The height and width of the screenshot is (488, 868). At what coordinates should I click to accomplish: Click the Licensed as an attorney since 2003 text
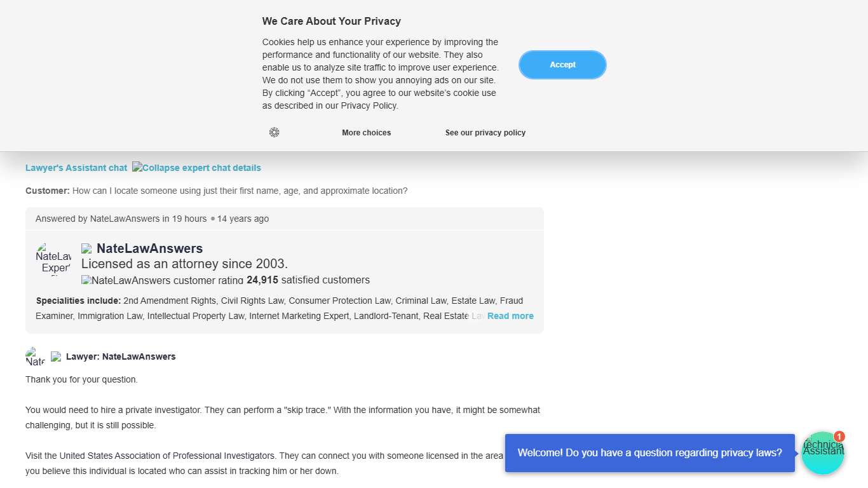tap(184, 264)
